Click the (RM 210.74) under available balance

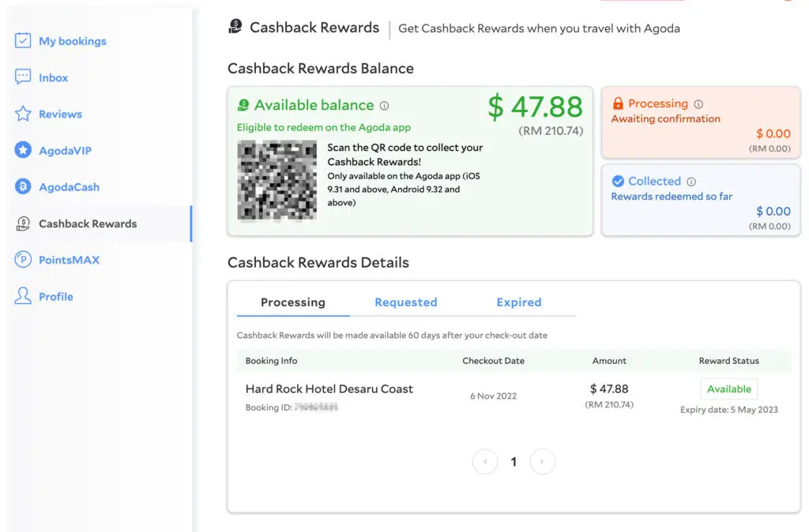coord(551,131)
